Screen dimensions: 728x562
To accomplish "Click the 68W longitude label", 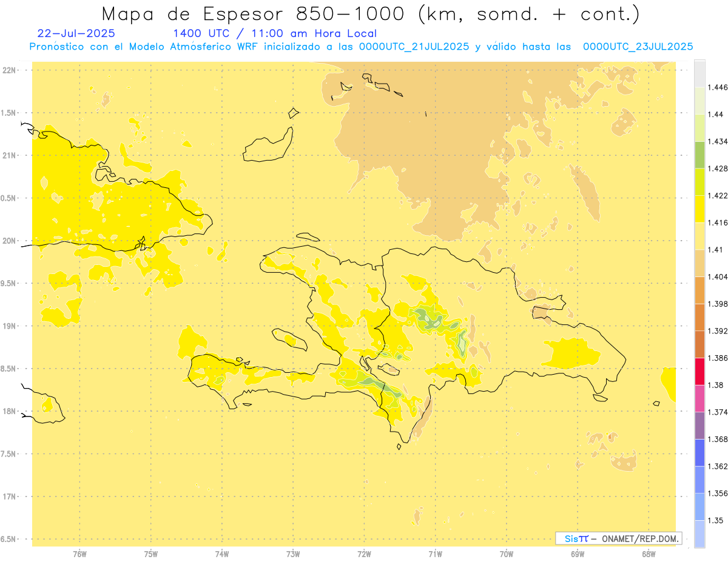I will pos(649,555).
